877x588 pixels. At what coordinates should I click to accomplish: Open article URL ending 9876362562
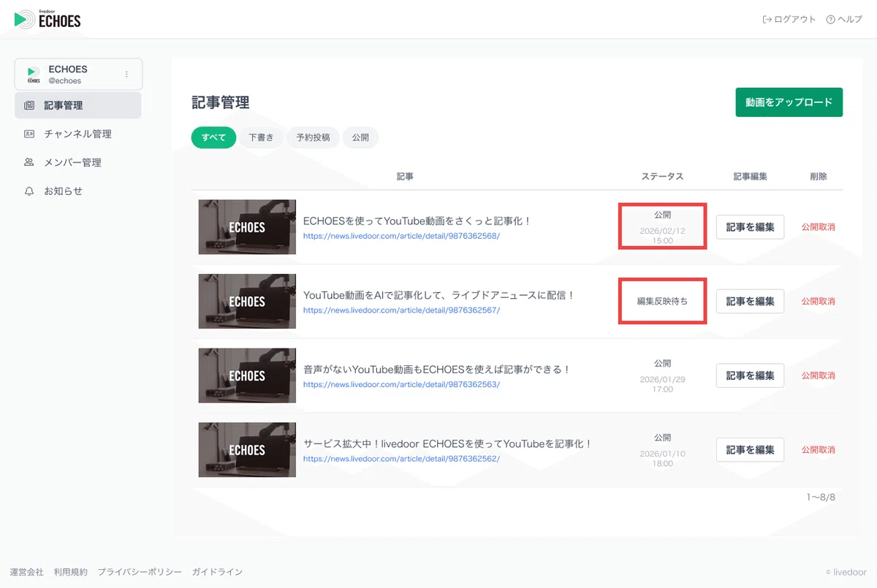coord(401,459)
